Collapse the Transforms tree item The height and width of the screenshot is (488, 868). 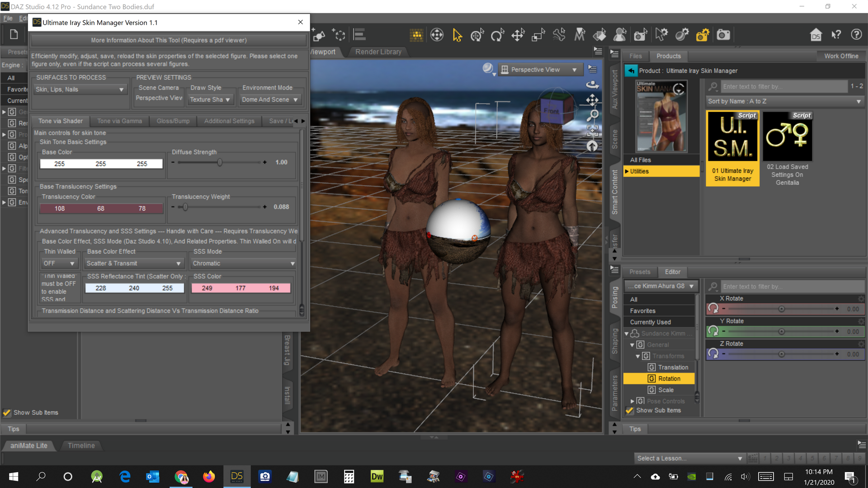pos(638,356)
